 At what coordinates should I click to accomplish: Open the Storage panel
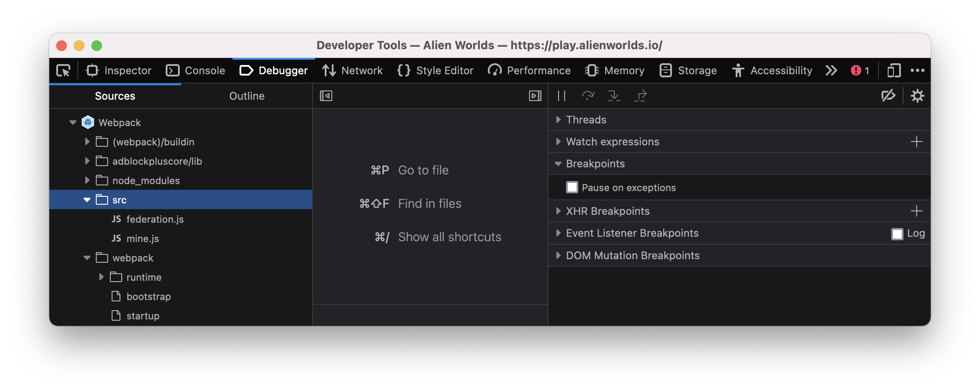click(x=688, y=71)
